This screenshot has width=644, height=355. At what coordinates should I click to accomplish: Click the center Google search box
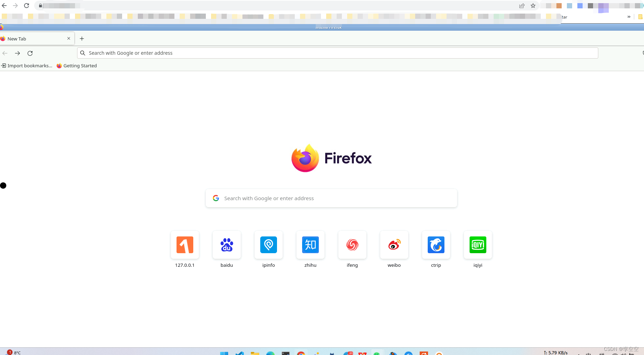(331, 198)
